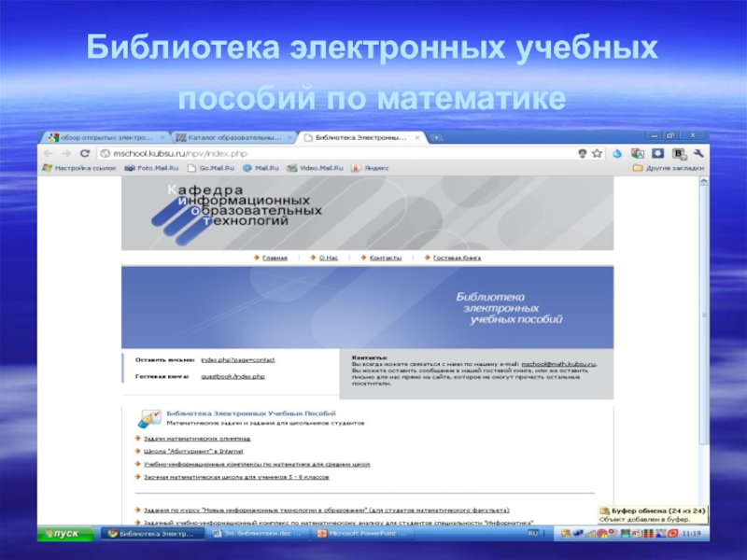Click the 'Гостевая Книга' site menu link

coord(457,258)
